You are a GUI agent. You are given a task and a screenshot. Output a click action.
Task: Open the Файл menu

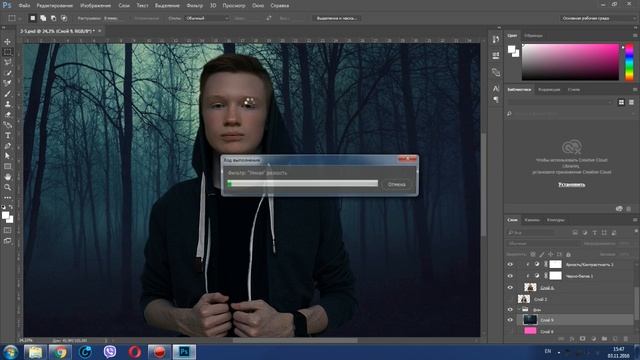click(x=24, y=6)
